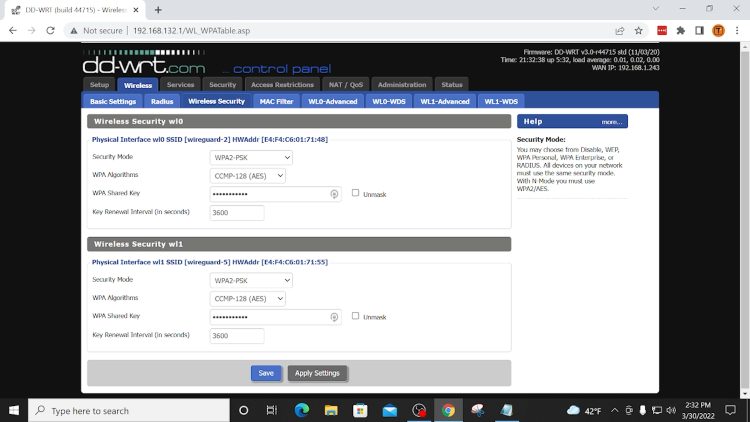Click the key generator icon in wl1 shared key field
750x422 pixels.
334,317
